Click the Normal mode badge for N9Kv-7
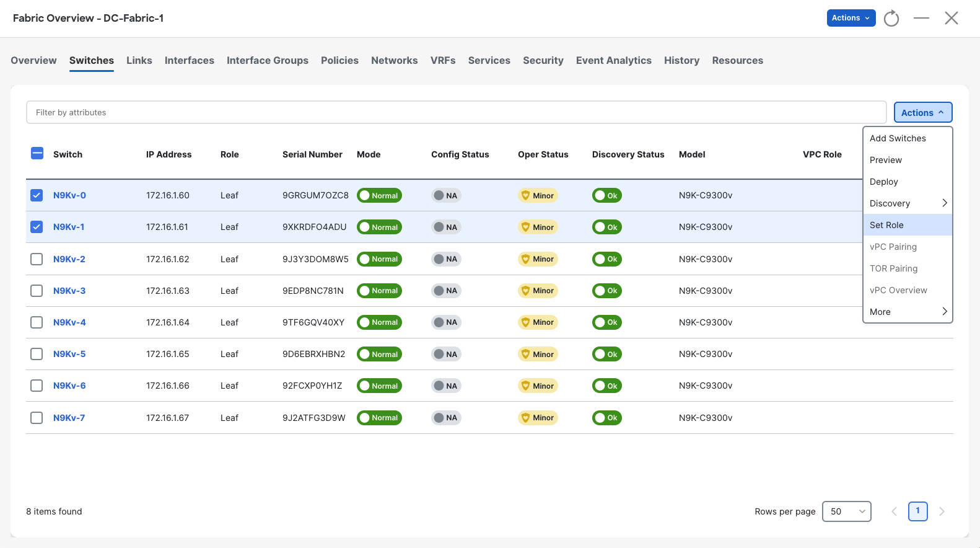Image resolution: width=980 pixels, height=548 pixels. [379, 418]
